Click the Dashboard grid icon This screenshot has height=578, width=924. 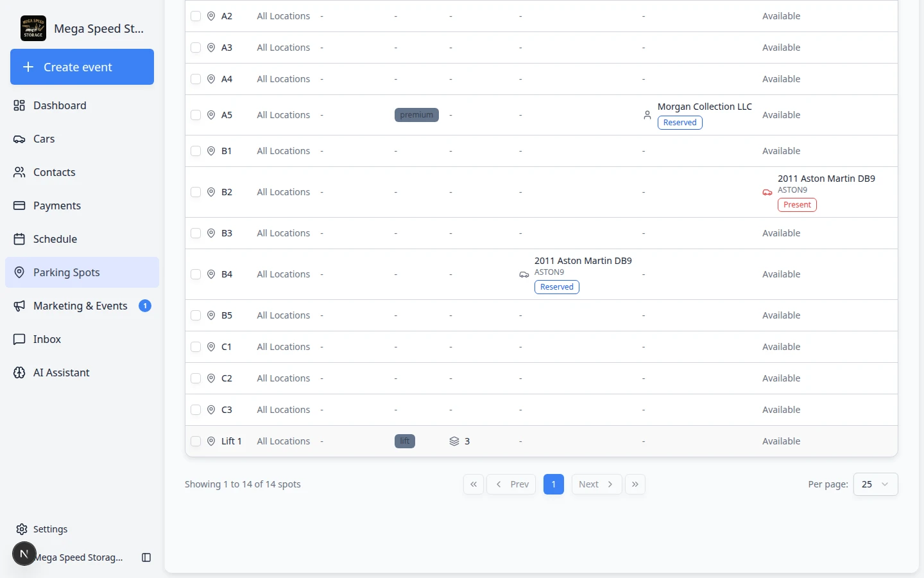point(19,105)
